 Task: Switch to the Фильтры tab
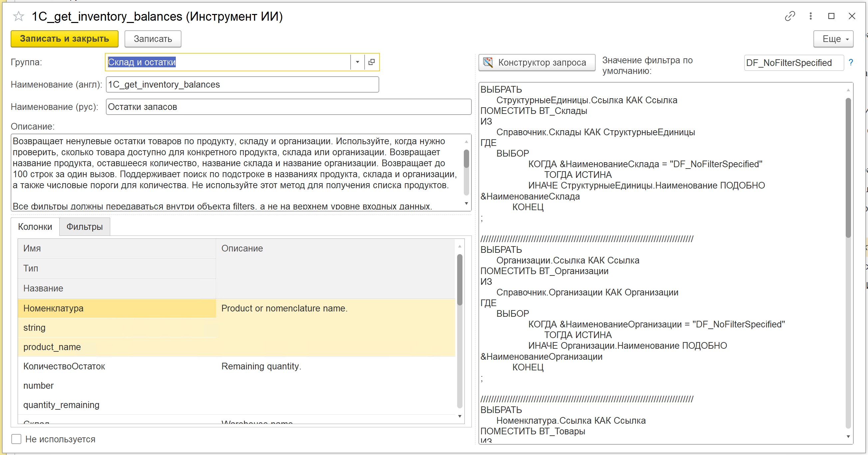(85, 227)
